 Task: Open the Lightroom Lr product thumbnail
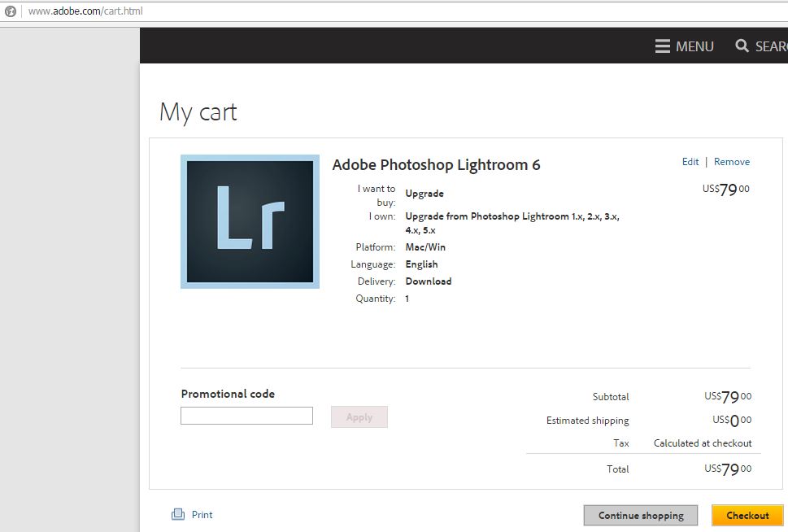coord(250,222)
